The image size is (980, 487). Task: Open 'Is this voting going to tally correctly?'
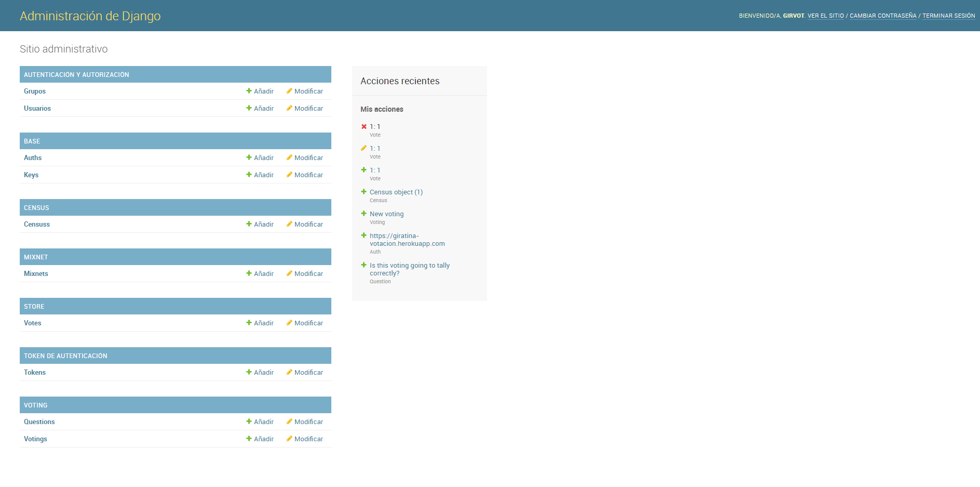pos(410,269)
